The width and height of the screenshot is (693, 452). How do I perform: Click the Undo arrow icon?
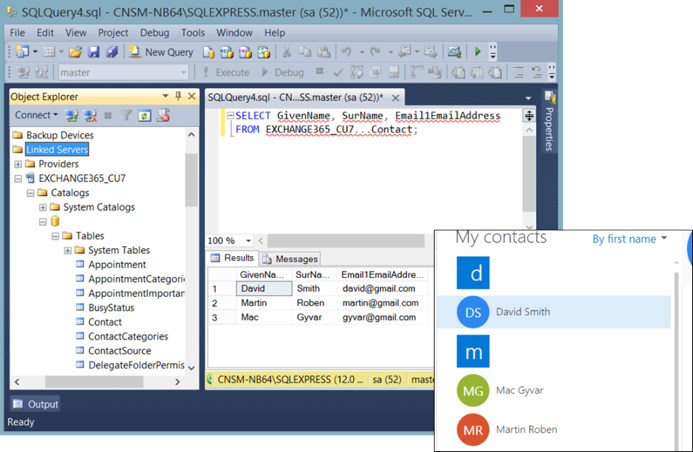tap(346, 52)
